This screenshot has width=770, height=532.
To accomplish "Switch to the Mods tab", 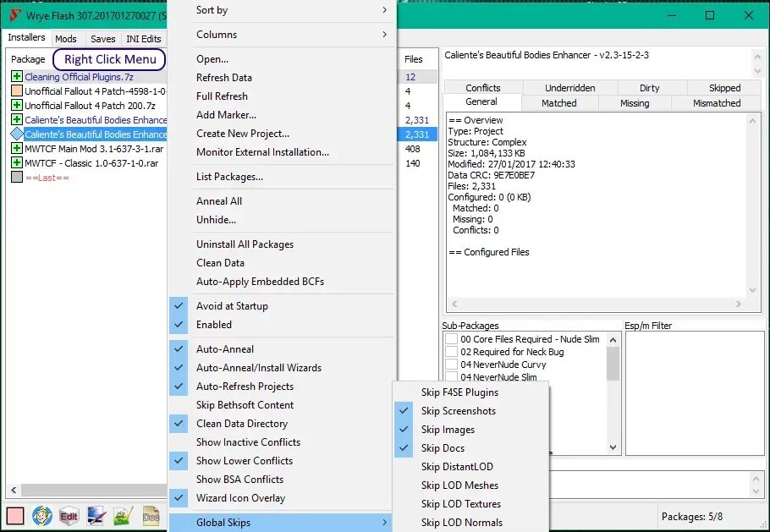I will [x=66, y=39].
